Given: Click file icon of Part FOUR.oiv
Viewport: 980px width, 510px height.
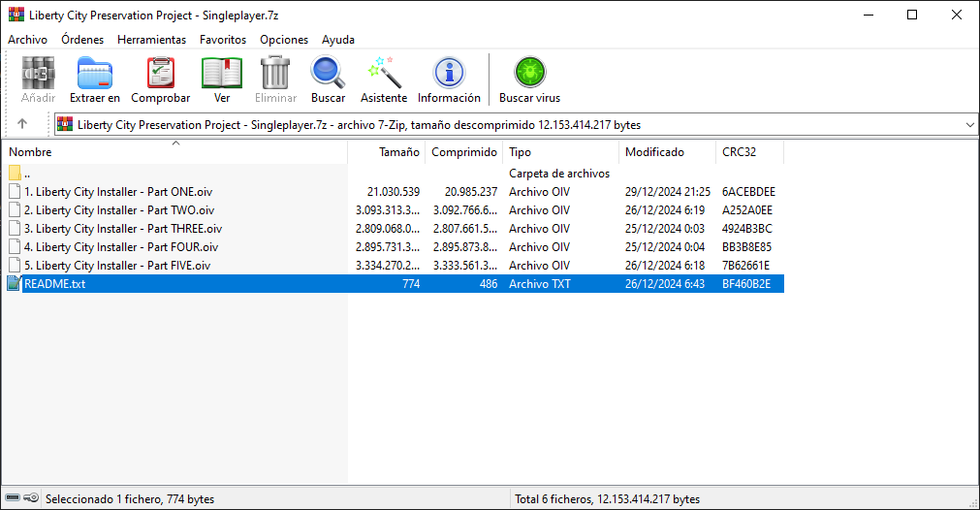Looking at the screenshot, I should click(x=15, y=247).
